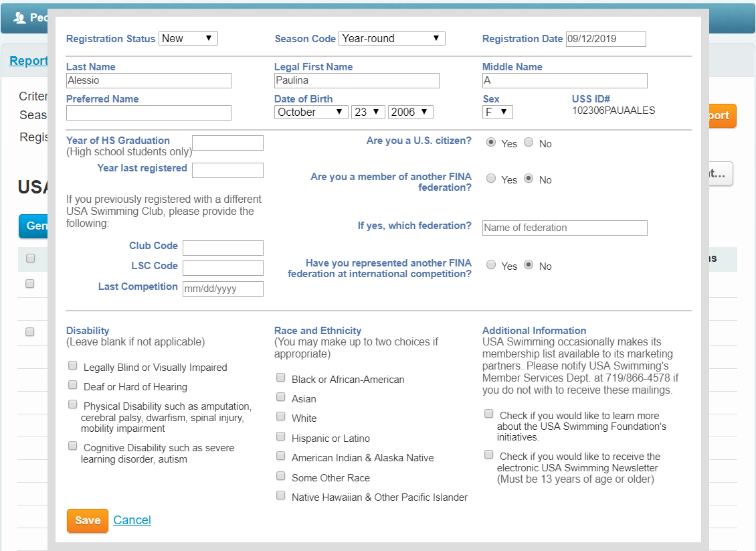Viewport: 756px width, 551px height.
Task: Check Black or African-American
Action: [x=280, y=378]
